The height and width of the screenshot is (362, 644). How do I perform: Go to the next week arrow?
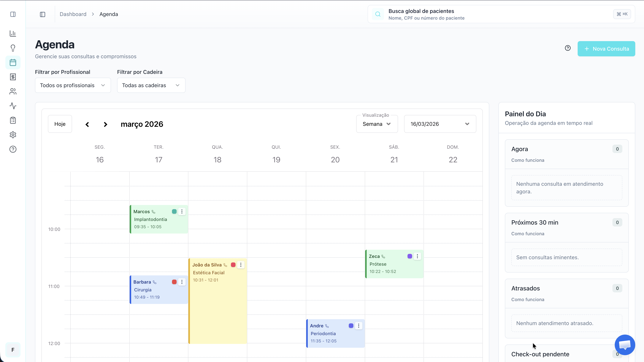105,124
